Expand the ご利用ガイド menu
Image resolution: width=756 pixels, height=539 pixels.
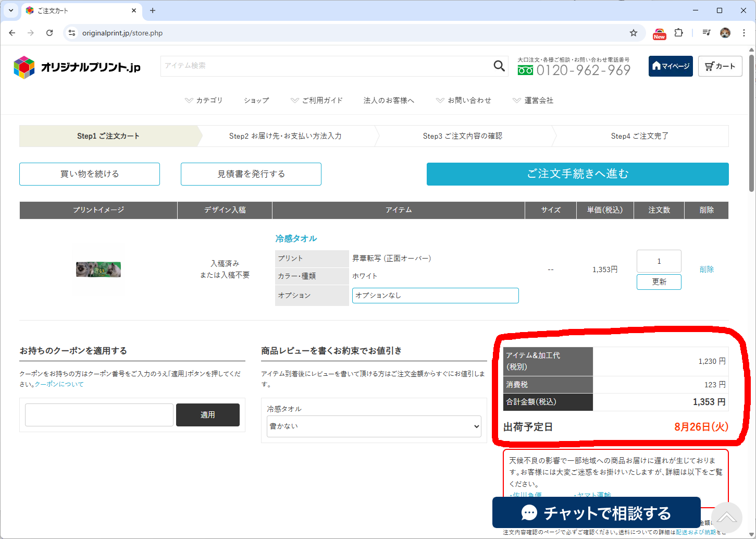coord(317,100)
